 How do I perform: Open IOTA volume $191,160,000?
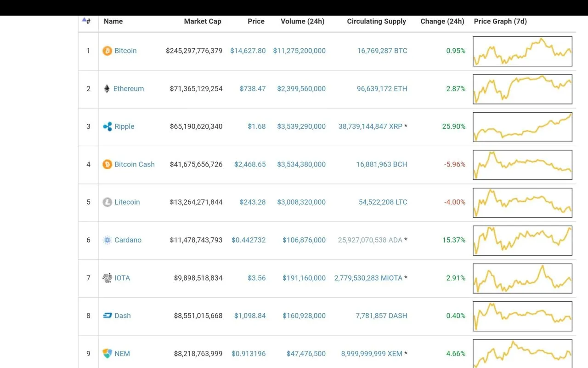click(304, 278)
